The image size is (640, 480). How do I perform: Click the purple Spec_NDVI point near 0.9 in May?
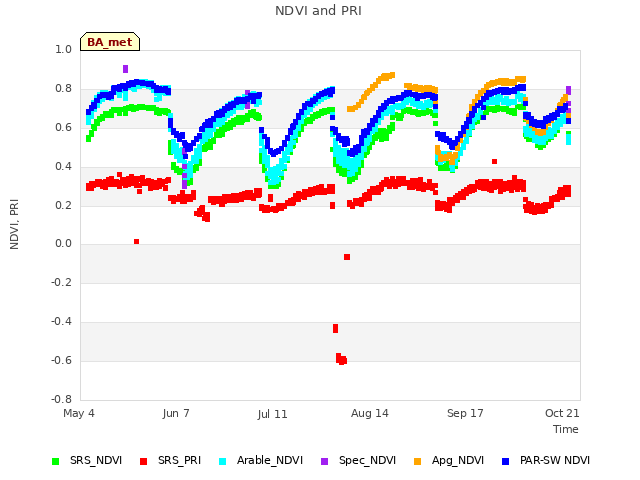click(125, 69)
